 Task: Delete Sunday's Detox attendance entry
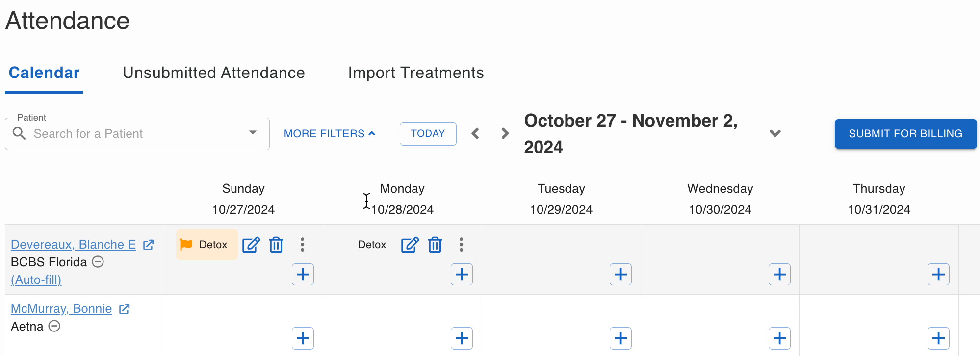click(x=276, y=245)
